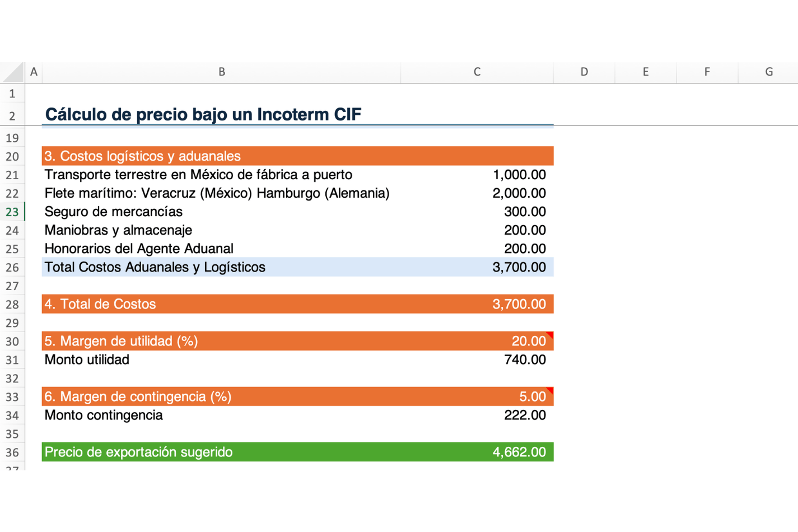Screen dimensions: 798x532
Task: Select column G header
Action: point(768,72)
